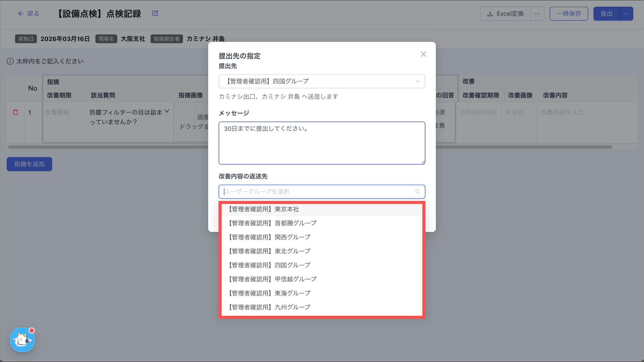Open the more options next to 提出

626,14
